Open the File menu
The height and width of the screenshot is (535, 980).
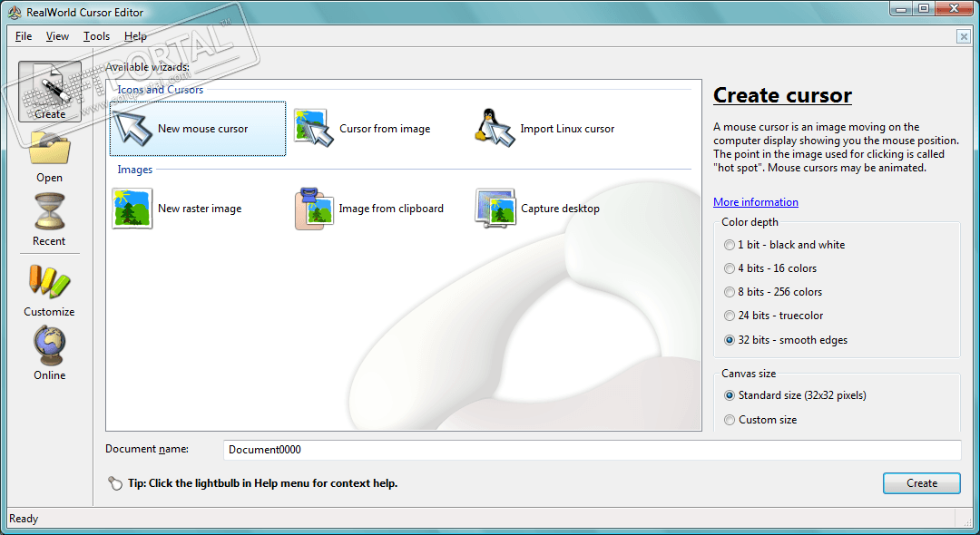24,36
